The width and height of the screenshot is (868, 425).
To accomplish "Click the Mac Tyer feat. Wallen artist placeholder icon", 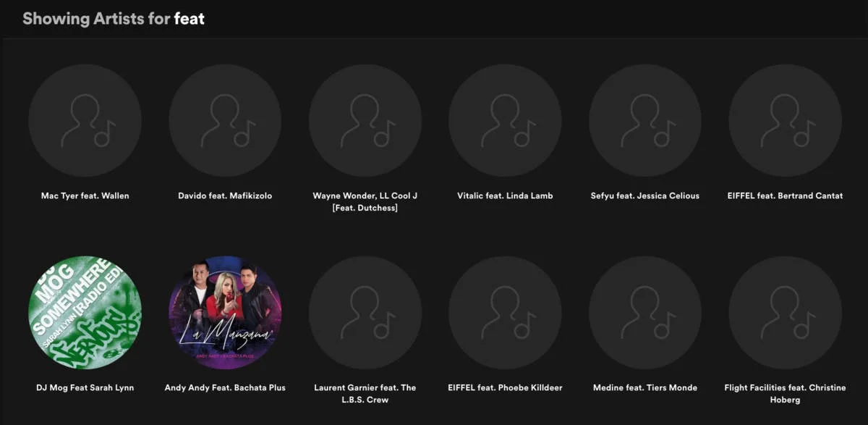I will click(85, 119).
